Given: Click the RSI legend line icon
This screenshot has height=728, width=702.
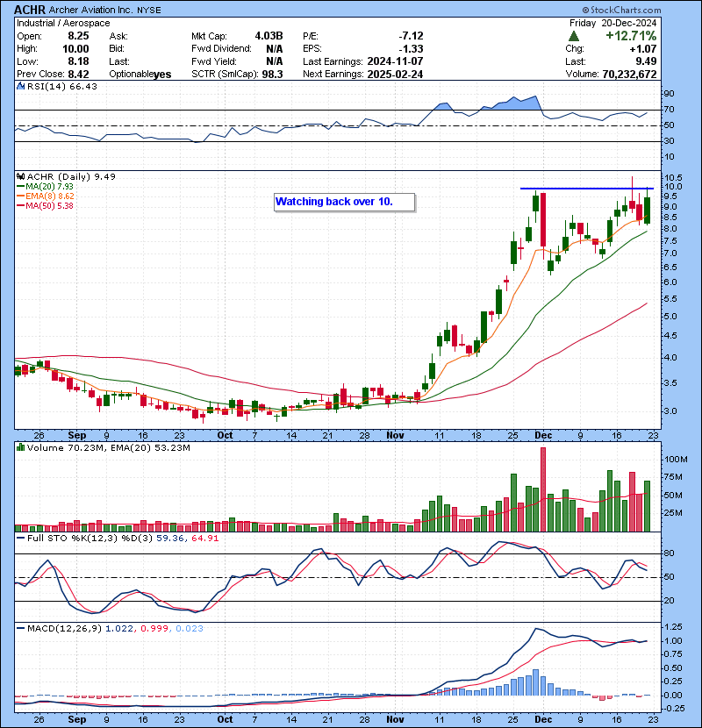Looking at the screenshot, I should pyautogui.click(x=20, y=86).
